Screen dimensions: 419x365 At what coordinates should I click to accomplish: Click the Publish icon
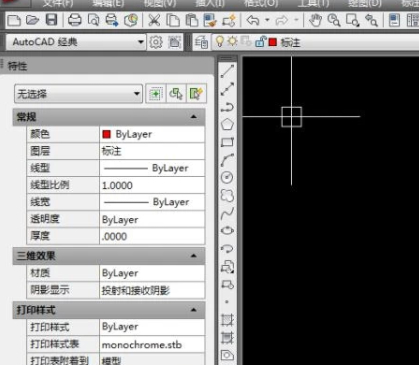point(112,20)
